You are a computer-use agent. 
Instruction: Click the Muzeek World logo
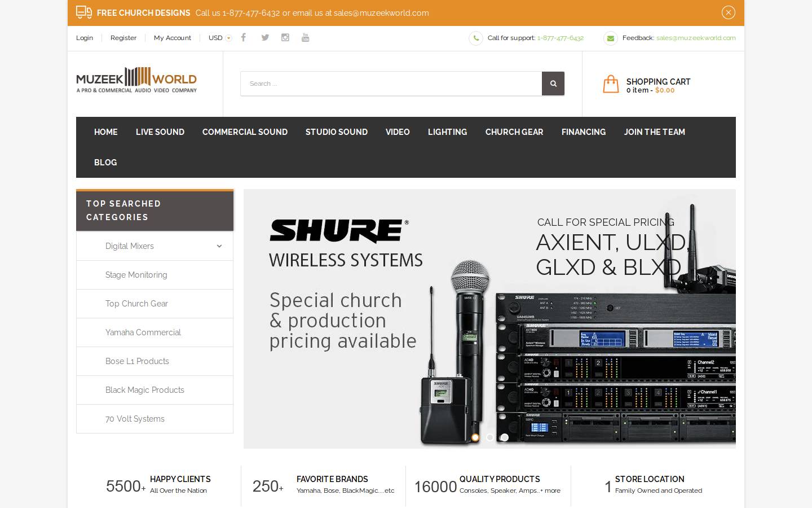136,80
